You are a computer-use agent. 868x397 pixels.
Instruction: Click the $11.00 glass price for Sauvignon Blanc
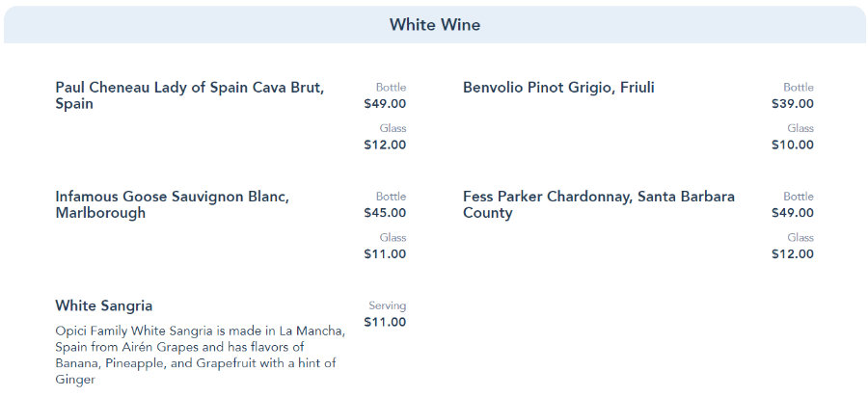coord(385,254)
